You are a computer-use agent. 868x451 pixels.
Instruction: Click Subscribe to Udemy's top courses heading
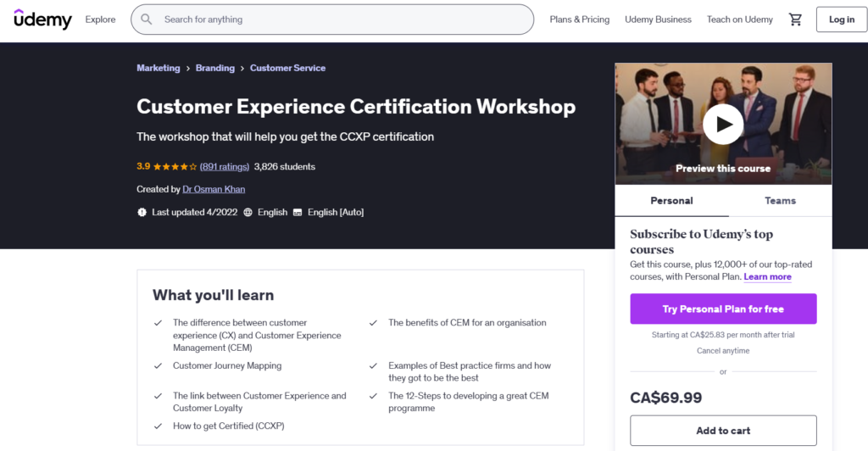(x=701, y=242)
